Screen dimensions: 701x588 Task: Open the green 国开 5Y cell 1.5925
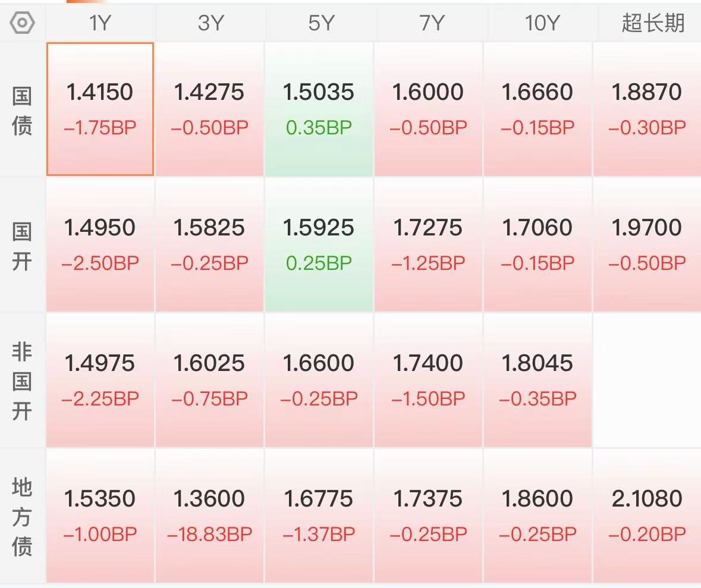(319, 244)
